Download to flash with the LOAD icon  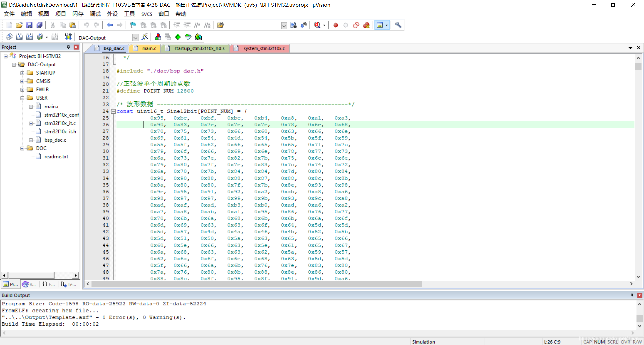pyautogui.click(x=68, y=37)
